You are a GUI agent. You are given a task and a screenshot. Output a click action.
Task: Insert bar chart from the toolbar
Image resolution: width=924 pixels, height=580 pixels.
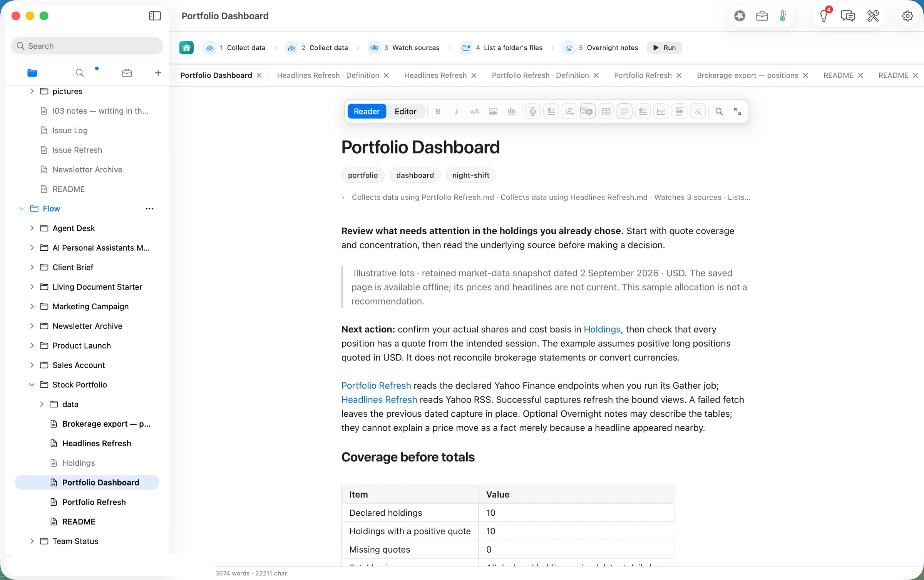click(512, 111)
